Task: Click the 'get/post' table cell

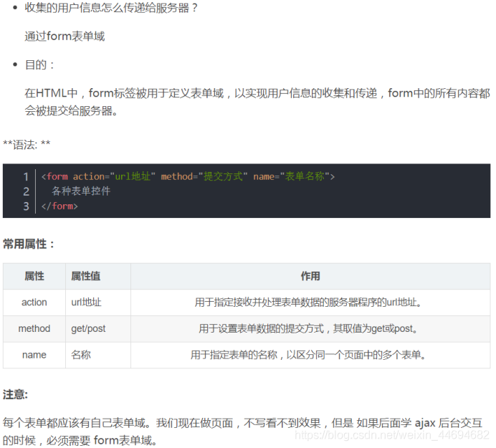Action: [98, 329]
